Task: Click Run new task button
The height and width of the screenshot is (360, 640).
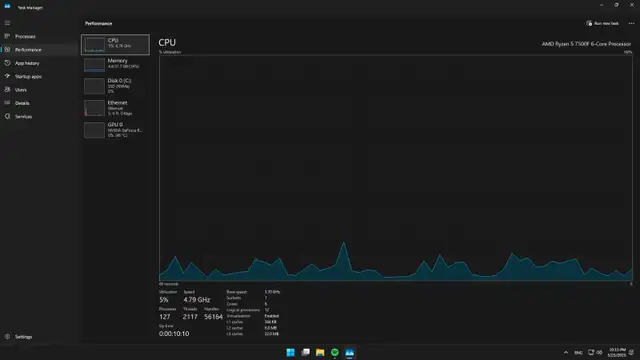Action: click(x=602, y=23)
